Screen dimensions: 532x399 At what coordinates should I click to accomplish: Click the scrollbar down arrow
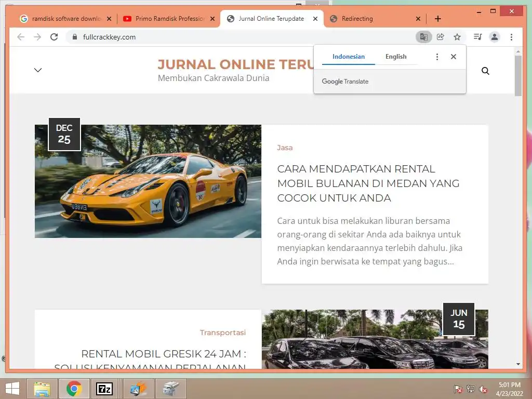(x=518, y=364)
